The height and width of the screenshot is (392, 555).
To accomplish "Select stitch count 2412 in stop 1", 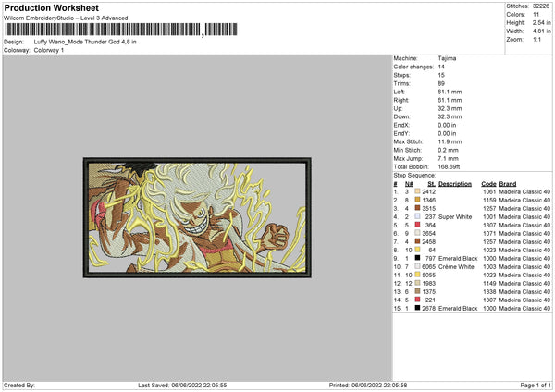I will (x=428, y=191).
